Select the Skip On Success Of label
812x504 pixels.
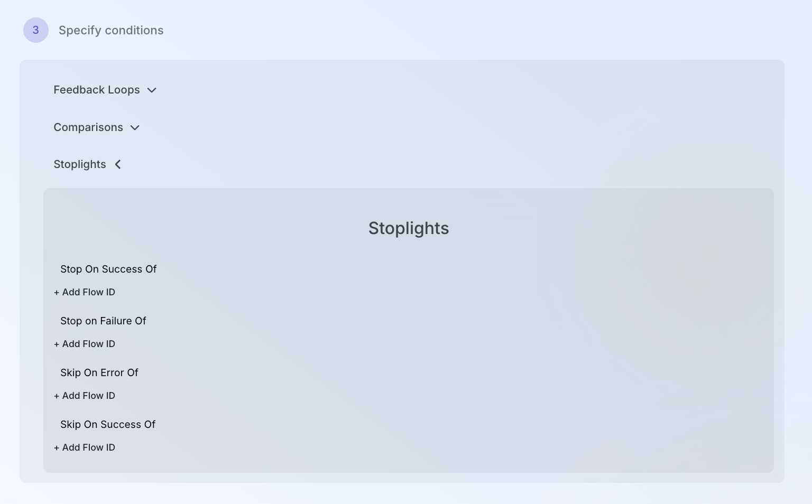108,424
